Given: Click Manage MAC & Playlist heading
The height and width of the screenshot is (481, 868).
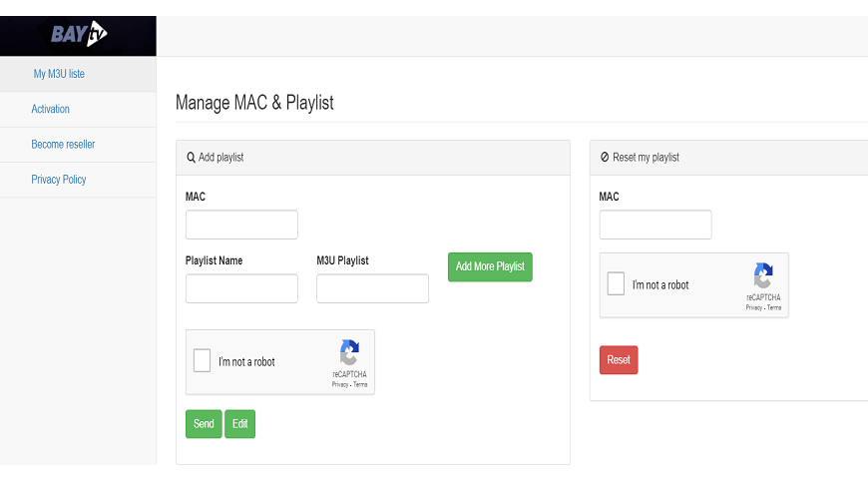Looking at the screenshot, I should pos(254,103).
